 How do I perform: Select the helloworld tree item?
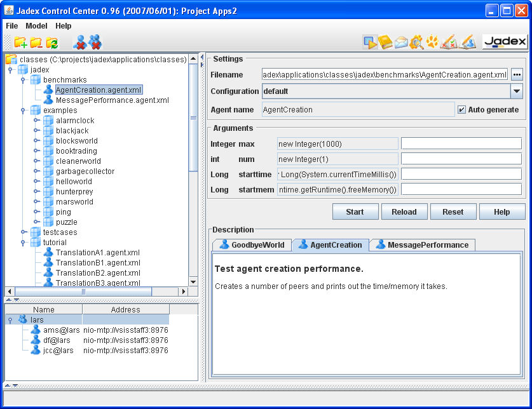pos(74,182)
